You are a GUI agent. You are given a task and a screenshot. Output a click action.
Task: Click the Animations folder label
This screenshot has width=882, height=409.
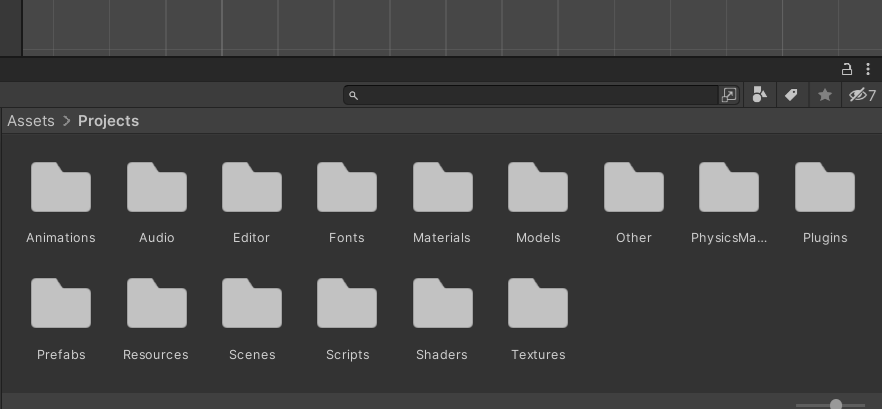click(61, 238)
